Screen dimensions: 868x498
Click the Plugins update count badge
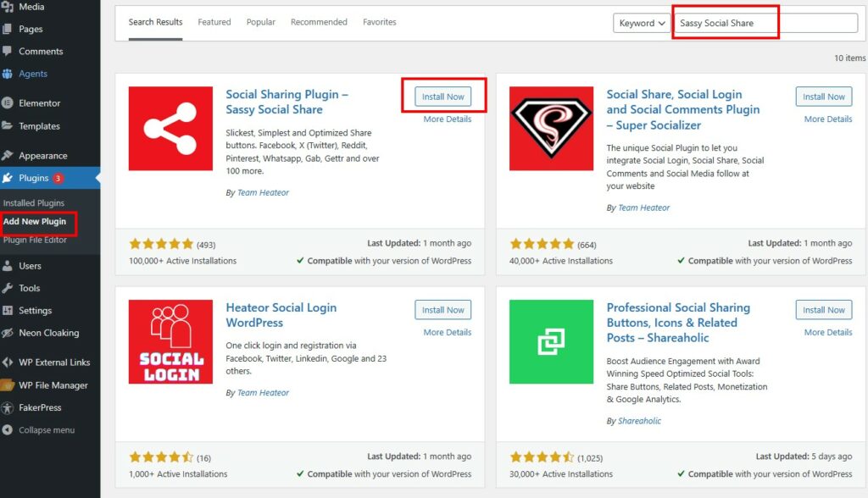[58, 178]
